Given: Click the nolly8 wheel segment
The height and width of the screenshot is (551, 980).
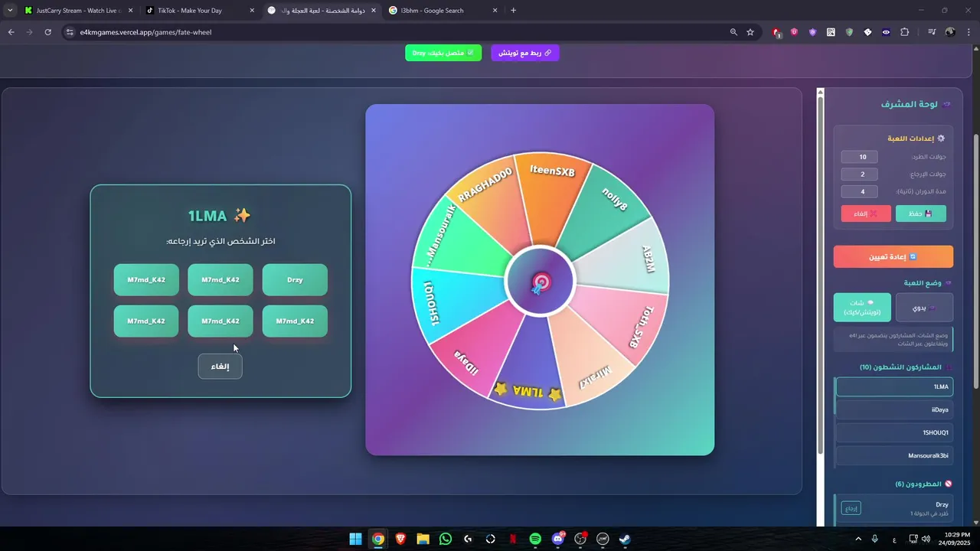Looking at the screenshot, I should [x=611, y=205].
